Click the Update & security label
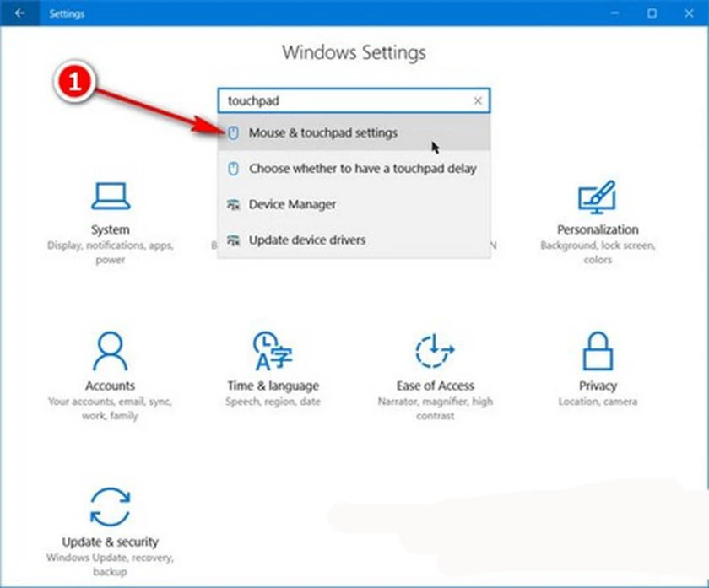This screenshot has width=709, height=588. pyautogui.click(x=111, y=542)
